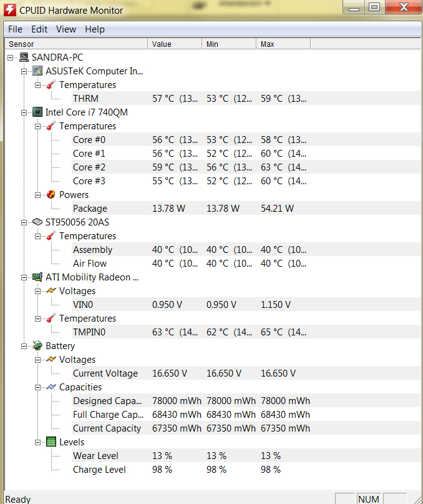Select the Charge Level row
Image resolution: width=423 pixels, height=504 pixels.
[246, 470]
